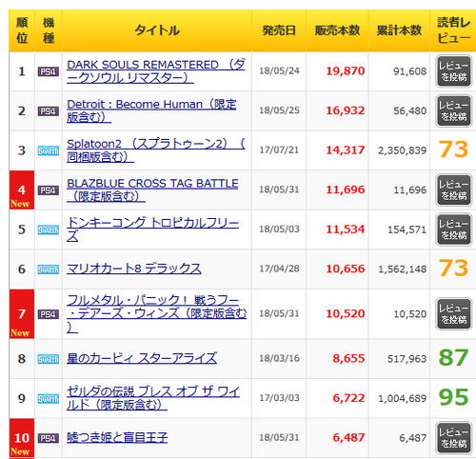Screen dimensions: 476x459
Task: Click release date 18/05/24
Action: point(279,70)
